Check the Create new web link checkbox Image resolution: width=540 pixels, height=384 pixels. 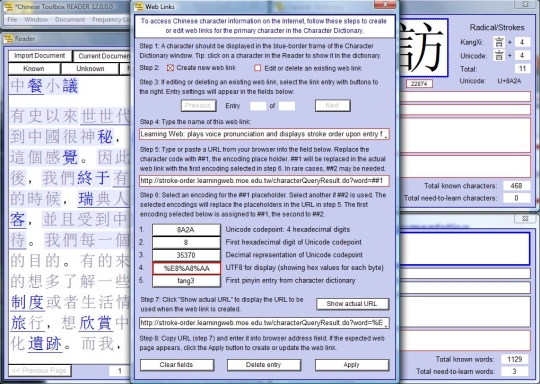click(x=170, y=68)
